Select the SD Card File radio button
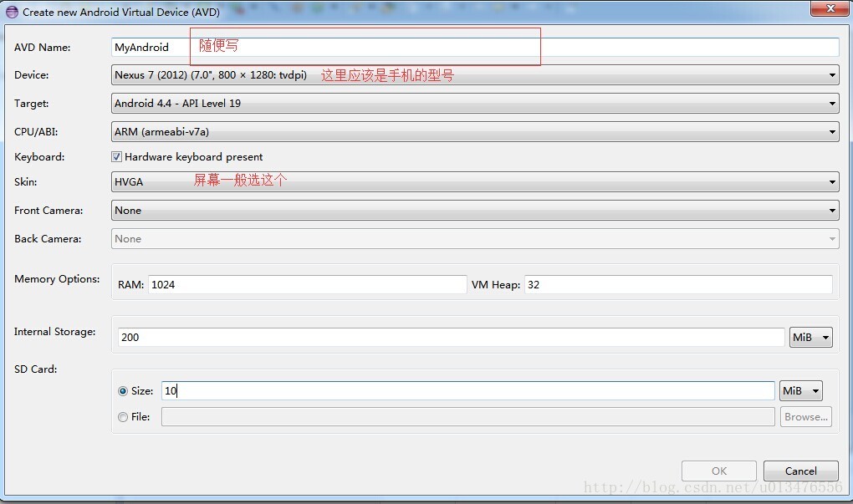 pos(123,417)
